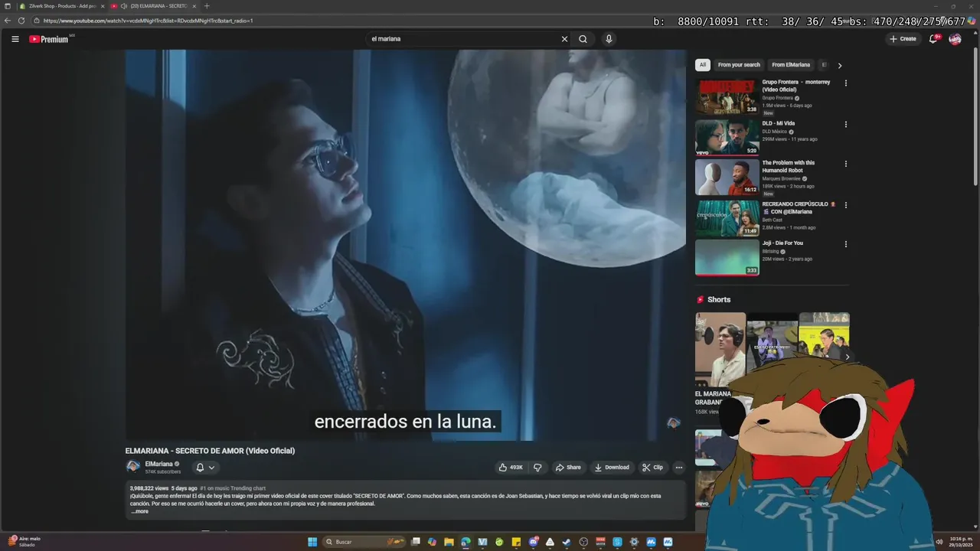This screenshot has width=980, height=551.
Task: Open Discord from the taskbar
Action: coord(533,542)
